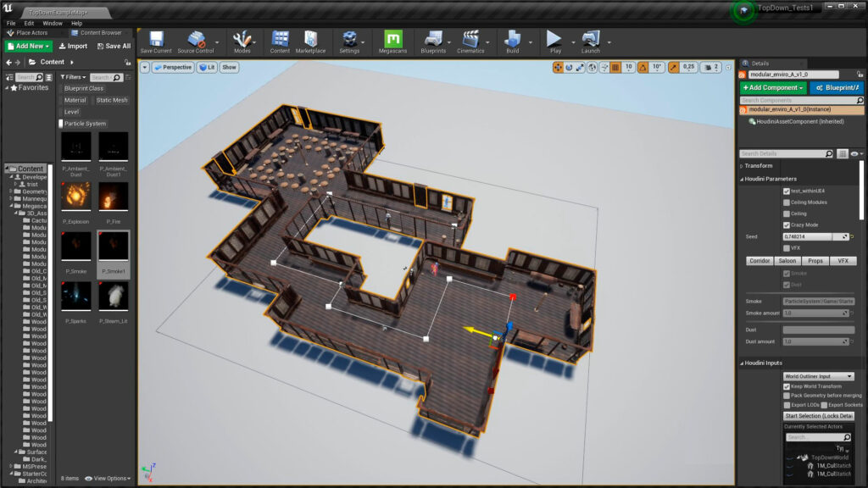Open the Help menu
868x488 pixels.
76,23
